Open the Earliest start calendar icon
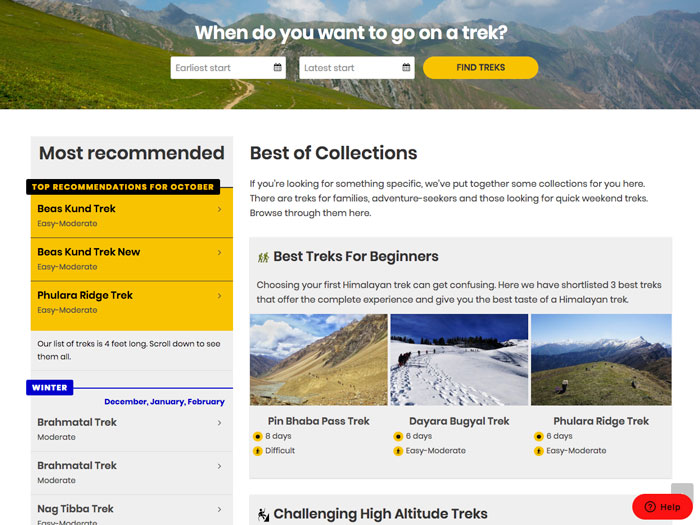 (278, 68)
